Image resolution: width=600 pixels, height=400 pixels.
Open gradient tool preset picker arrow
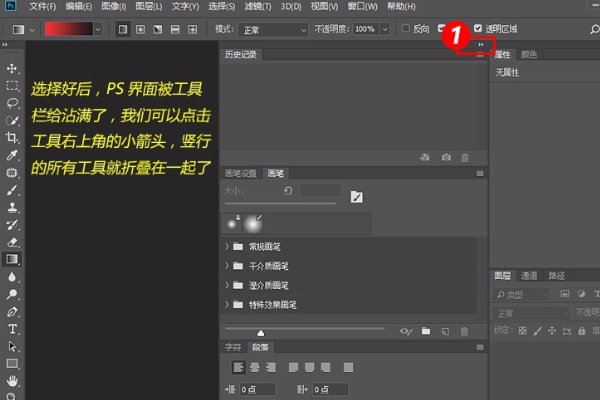tap(32, 29)
